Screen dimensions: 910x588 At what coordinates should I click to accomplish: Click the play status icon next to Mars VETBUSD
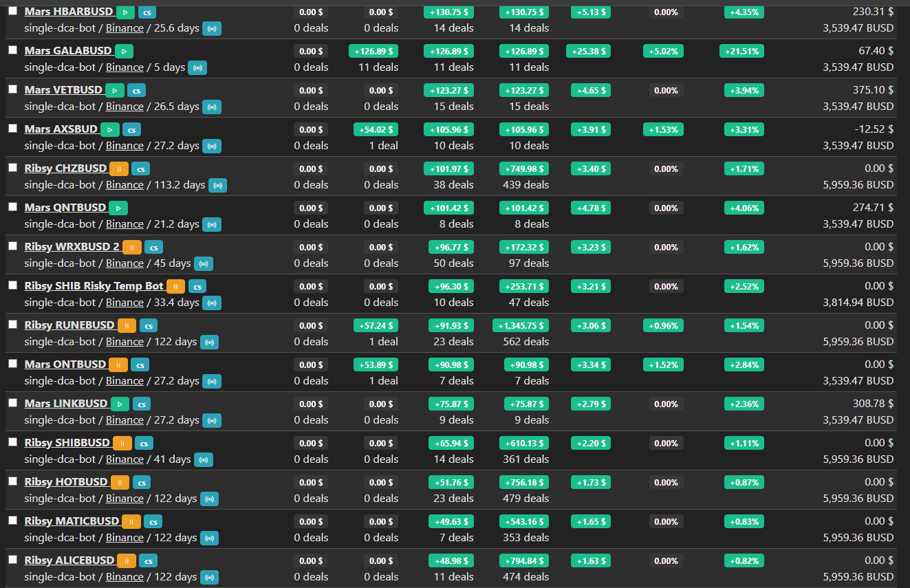pos(115,90)
